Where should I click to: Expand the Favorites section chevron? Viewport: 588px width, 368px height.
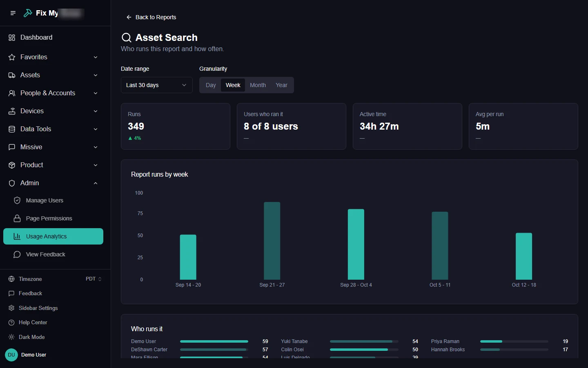(96, 57)
